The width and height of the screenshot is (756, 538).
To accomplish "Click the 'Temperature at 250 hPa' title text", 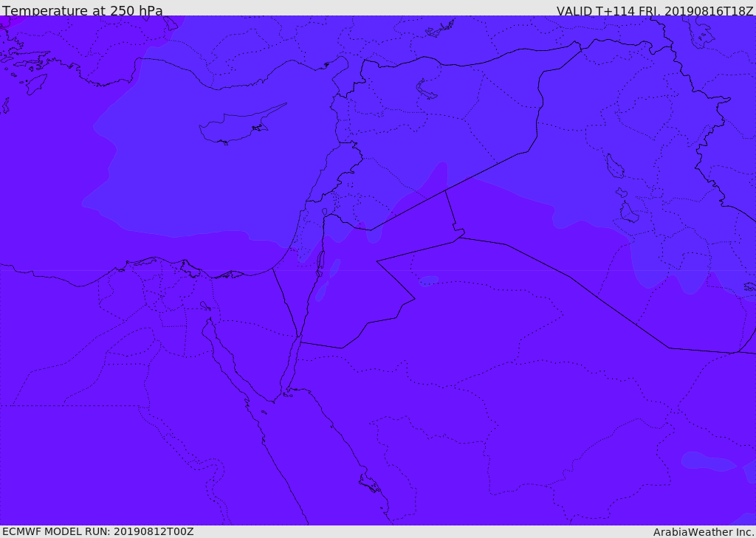I will (x=83, y=10).
